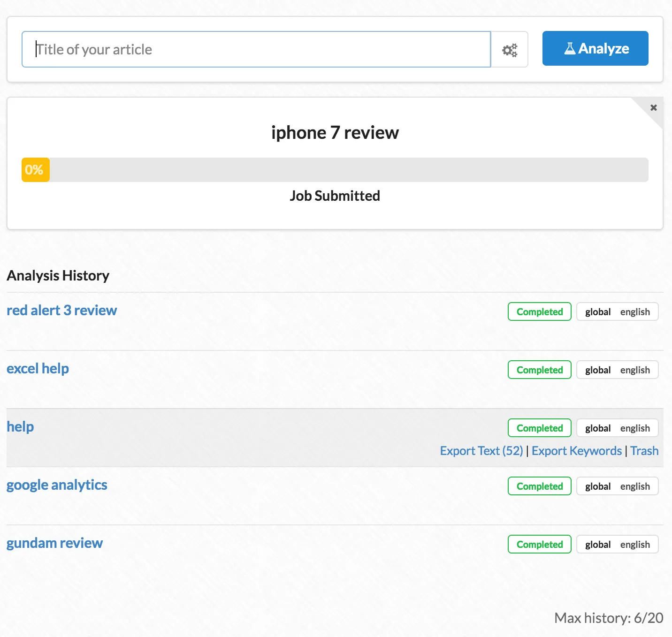Screen dimensions: 672x637
Task: Select global english tag of google analytics
Action: [618, 486]
